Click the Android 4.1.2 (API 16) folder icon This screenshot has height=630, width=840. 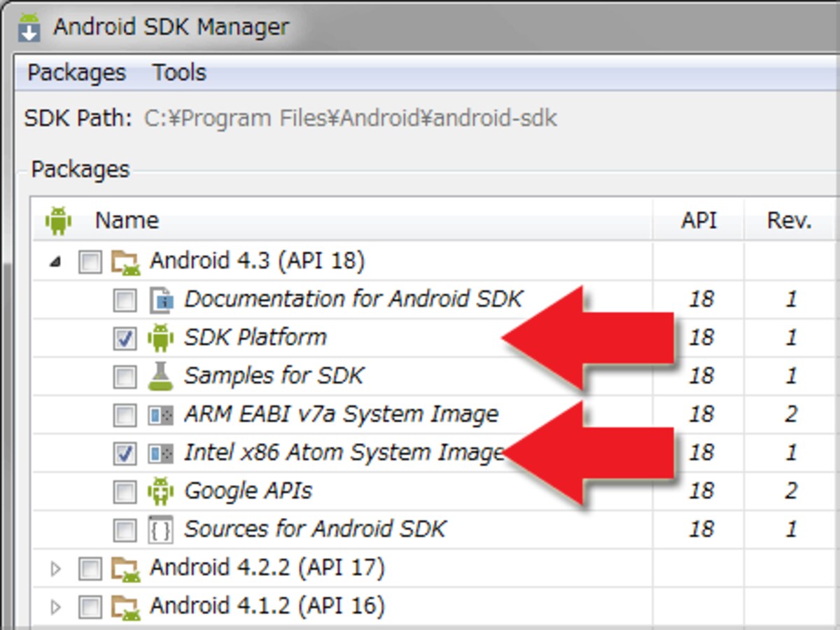click(x=125, y=606)
